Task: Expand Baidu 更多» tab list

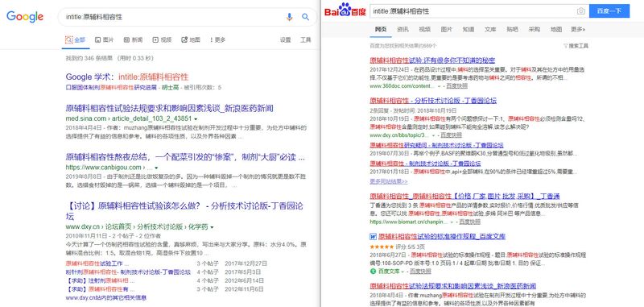Action: (x=578, y=29)
